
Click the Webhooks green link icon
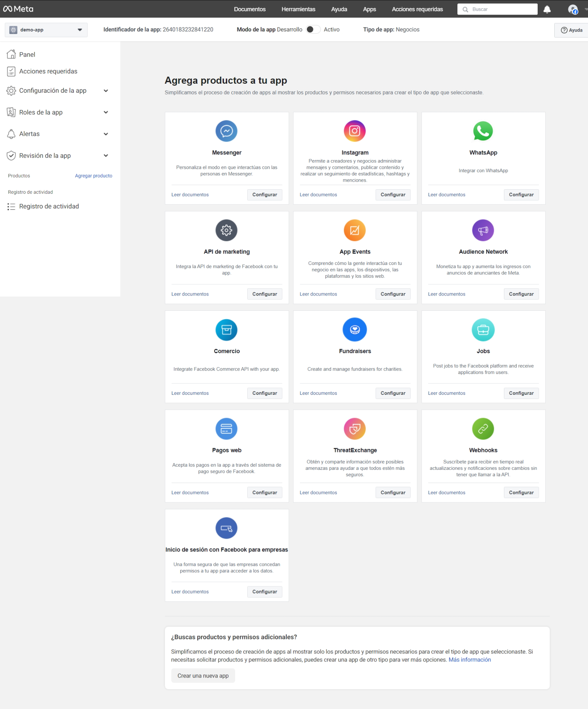point(483,429)
